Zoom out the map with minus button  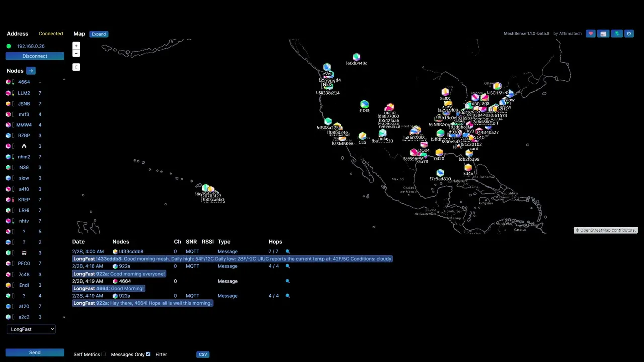pyautogui.click(x=76, y=53)
